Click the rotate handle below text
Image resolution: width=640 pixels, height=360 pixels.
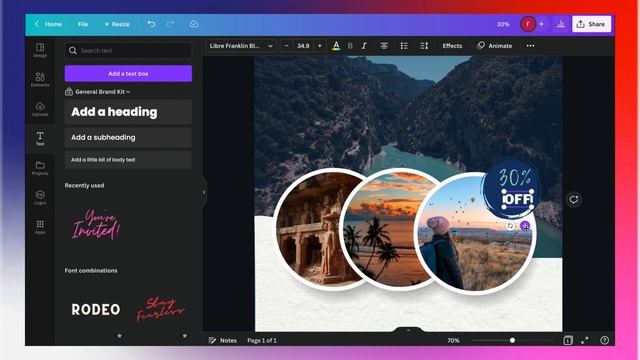(x=510, y=225)
